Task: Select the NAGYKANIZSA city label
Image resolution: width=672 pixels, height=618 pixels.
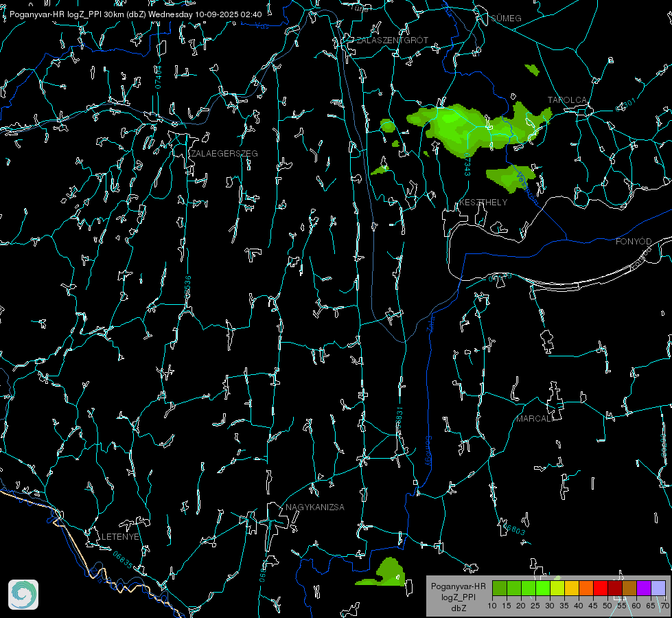Action: click(315, 507)
